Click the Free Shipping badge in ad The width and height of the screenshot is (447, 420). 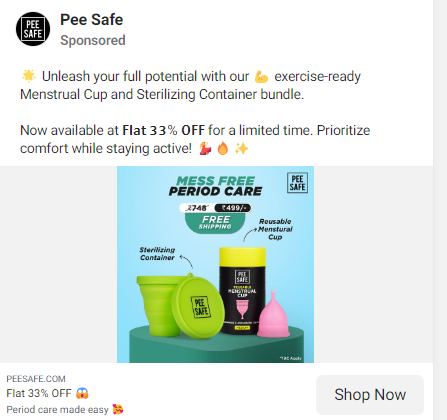(x=215, y=222)
